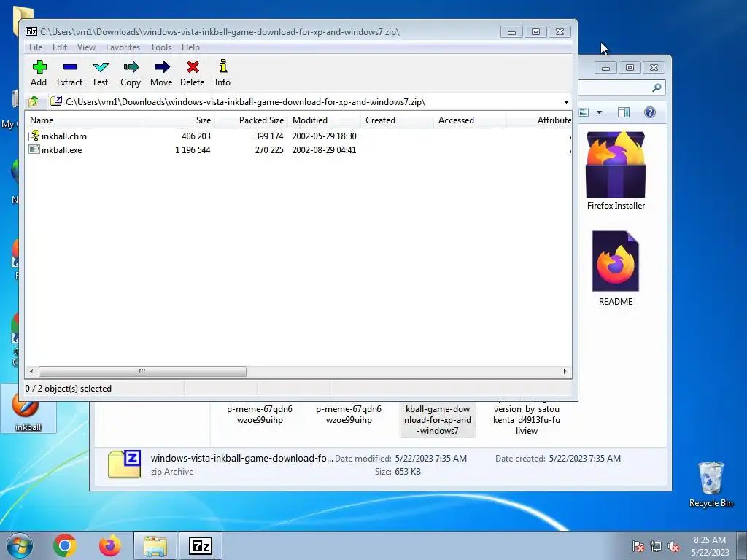
Task: Launch Firefox from the taskbar
Action: [x=110, y=545]
